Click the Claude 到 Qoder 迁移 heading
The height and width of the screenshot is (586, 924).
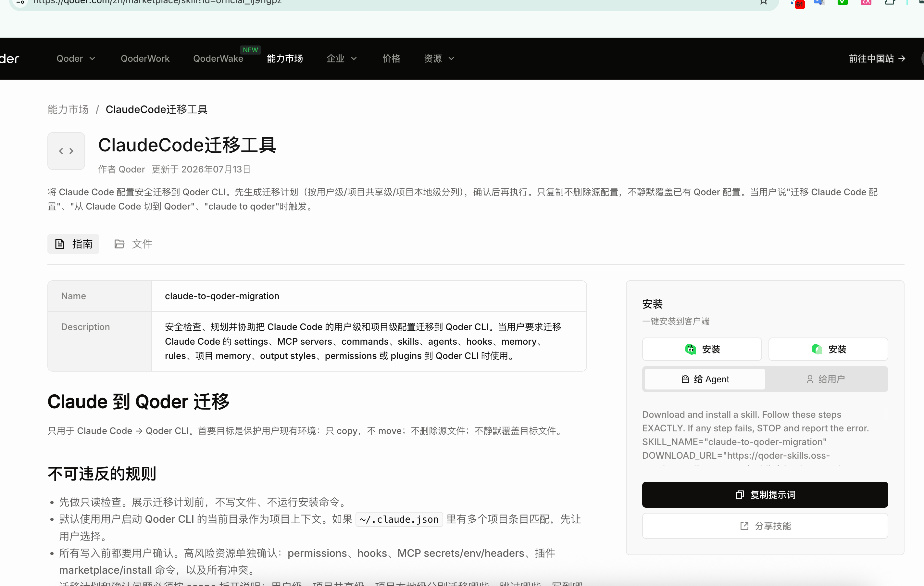point(138,402)
